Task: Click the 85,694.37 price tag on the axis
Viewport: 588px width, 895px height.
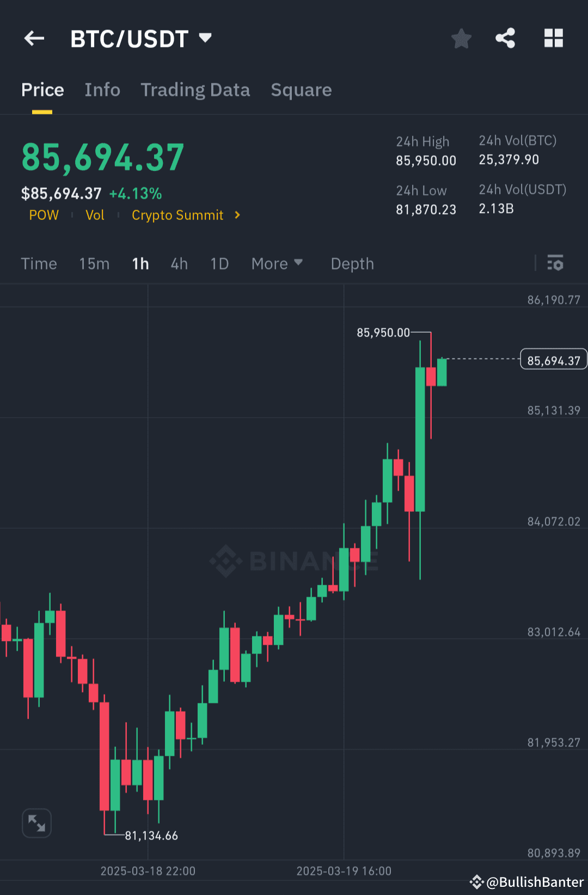Action: [x=553, y=359]
